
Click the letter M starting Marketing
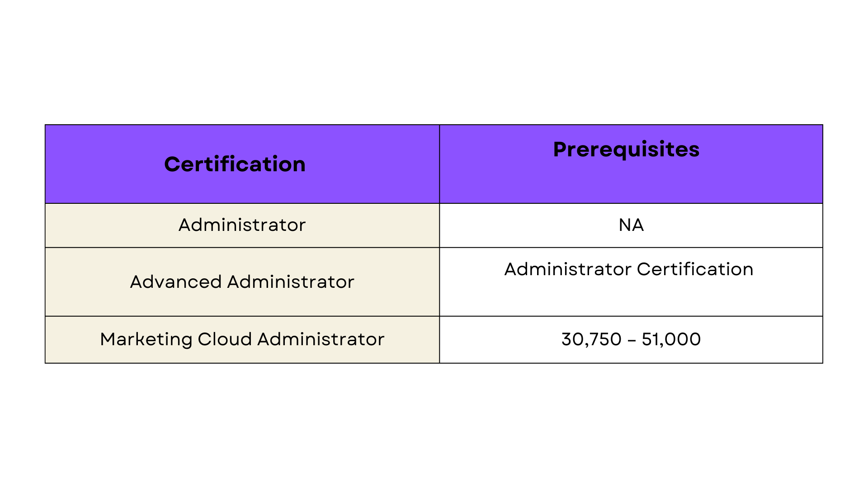pyautogui.click(x=108, y=339)
